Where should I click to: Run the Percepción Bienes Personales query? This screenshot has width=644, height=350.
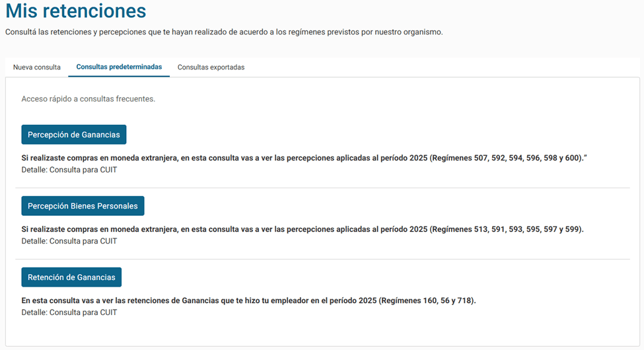[83, 206]
